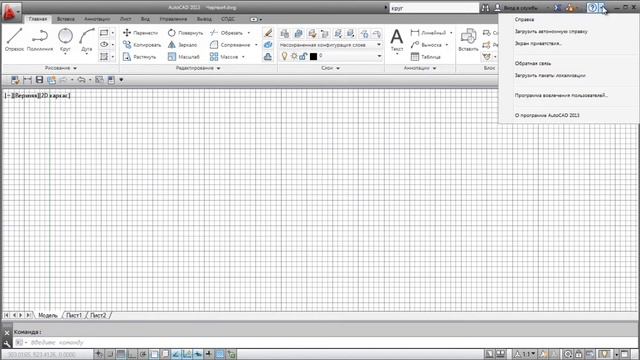
Task: Toggle the layer sun freeze icon
Action: click(294, 56)
